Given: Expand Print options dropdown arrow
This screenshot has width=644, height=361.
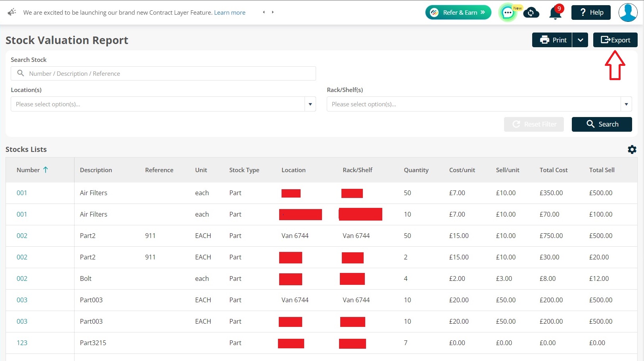Looking at the screenshot, I should pyautogui.click(x=580, y=40).
